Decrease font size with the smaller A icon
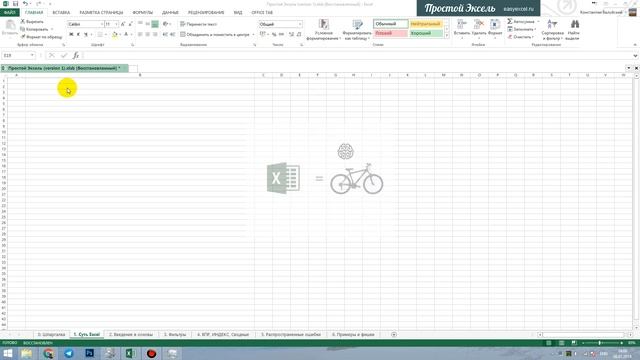640x360 pixels. [130, 24]
